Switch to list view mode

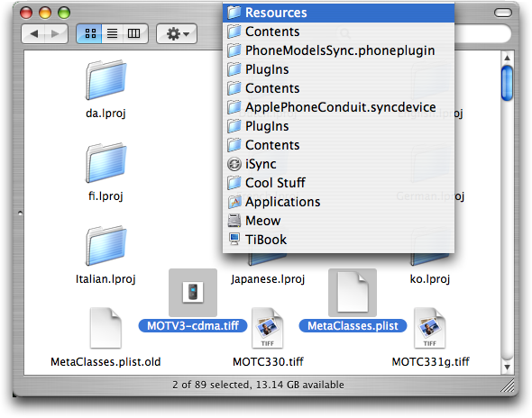113,33
